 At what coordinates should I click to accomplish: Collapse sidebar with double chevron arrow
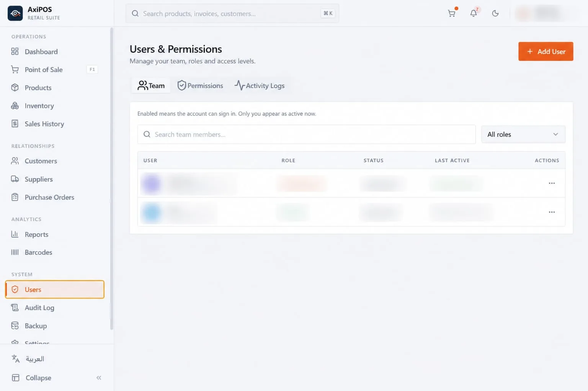click(x=99, y=378)
